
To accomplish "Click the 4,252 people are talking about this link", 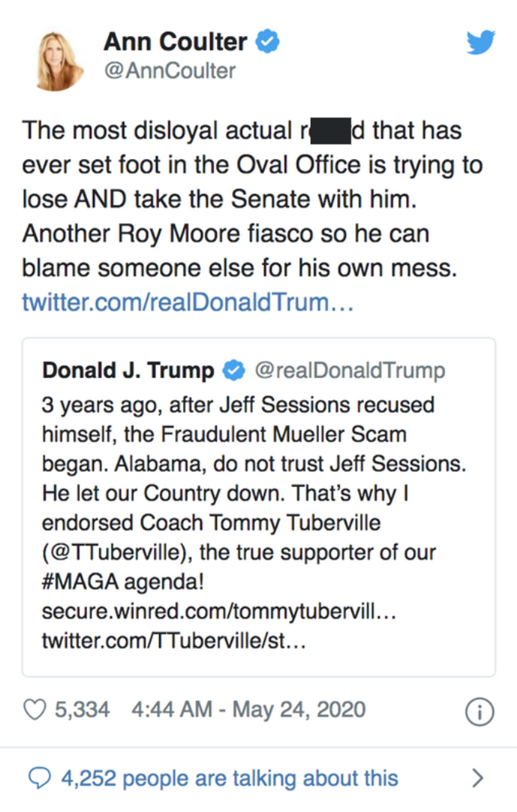I will pyautogui.click(x=229, y=778).
